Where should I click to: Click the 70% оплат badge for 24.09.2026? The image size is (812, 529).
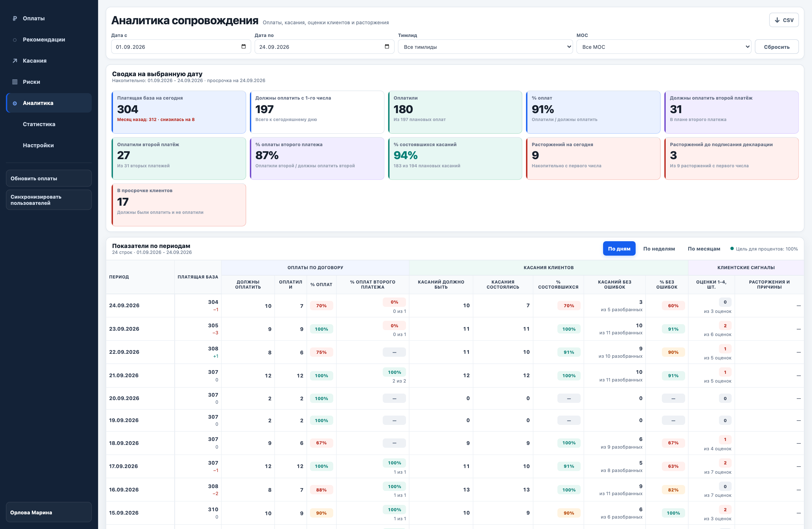(x=321, y=306)
